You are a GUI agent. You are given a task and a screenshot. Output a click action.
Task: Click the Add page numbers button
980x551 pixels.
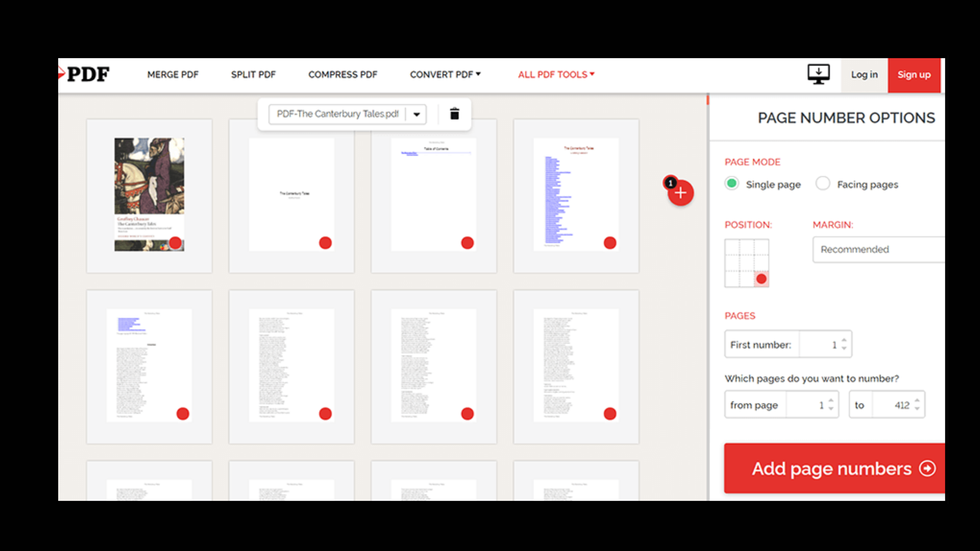click(x=834, y=468)
